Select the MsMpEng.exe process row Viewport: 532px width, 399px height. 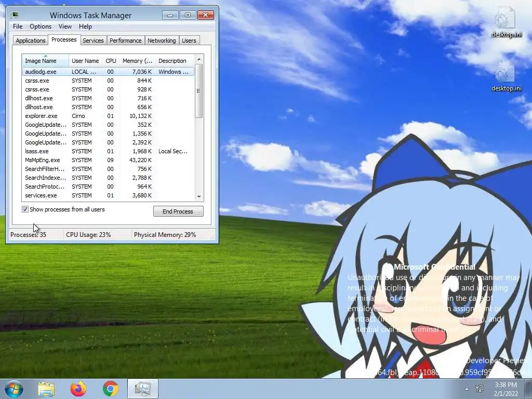[108, 160]
